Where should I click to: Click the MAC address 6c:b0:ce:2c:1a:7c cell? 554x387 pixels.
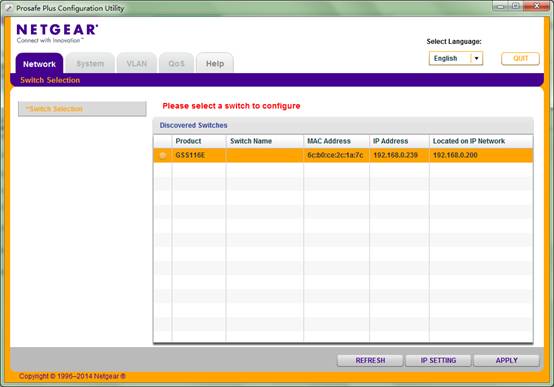[x=336, y=155]
